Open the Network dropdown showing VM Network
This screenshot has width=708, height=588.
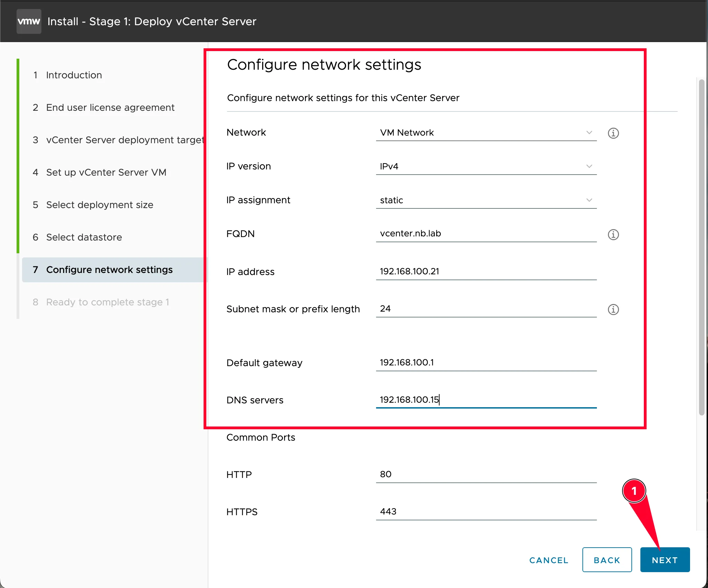pos(486,133)
